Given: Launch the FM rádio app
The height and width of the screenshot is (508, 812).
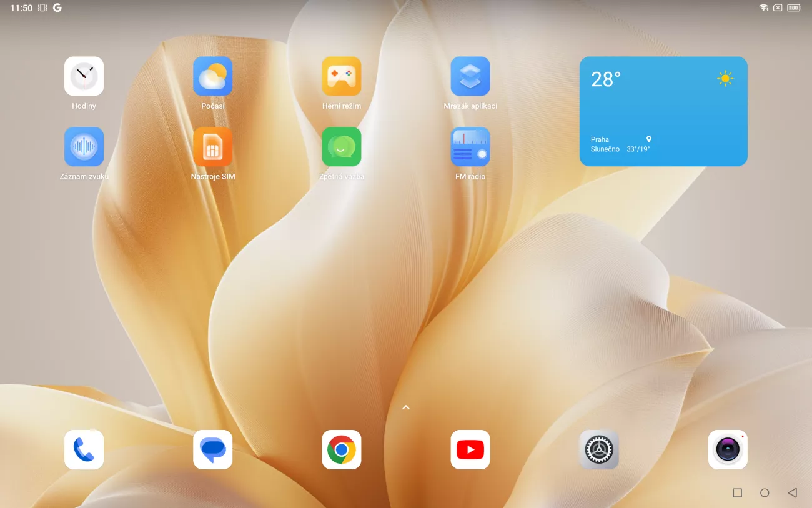Looking at the screenshot, I should 470,147.
